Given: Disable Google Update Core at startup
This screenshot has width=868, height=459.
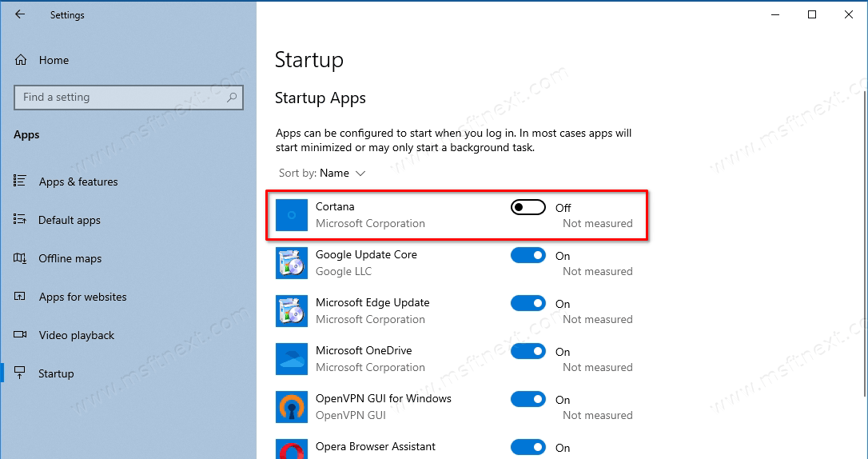Looking at the screenshot, I should pos(528,256).
